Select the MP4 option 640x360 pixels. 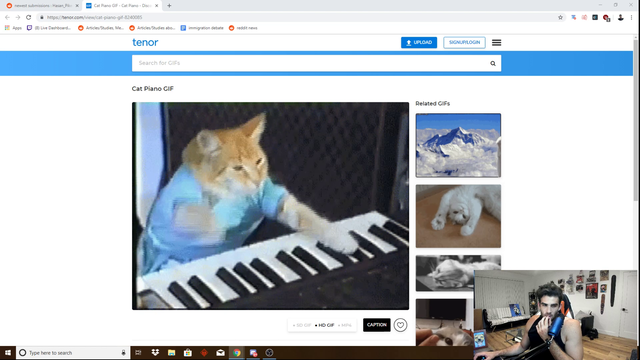345,325
